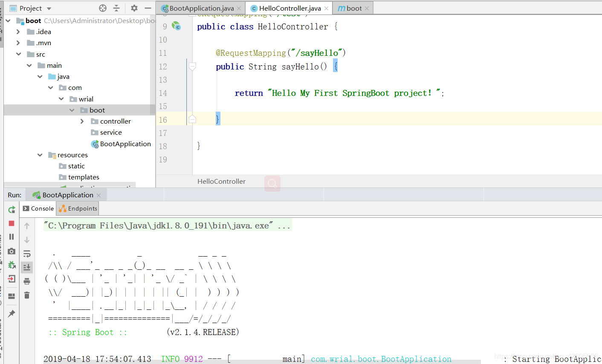Image resolution: width=602 pixels, height=364 pixels.
Task: Stop the running application red square
Action: tap(12, 223)
